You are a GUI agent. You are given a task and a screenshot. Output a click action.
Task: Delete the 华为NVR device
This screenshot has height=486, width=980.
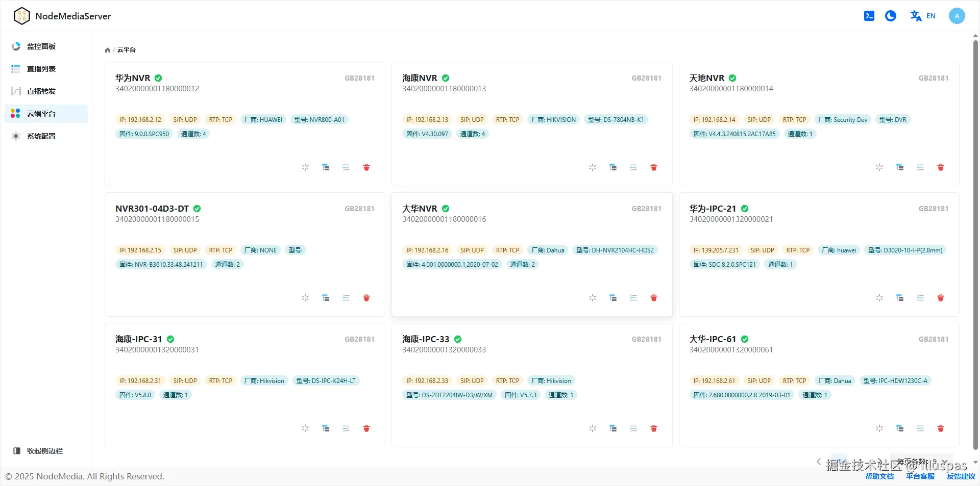[x=366, y=167]
